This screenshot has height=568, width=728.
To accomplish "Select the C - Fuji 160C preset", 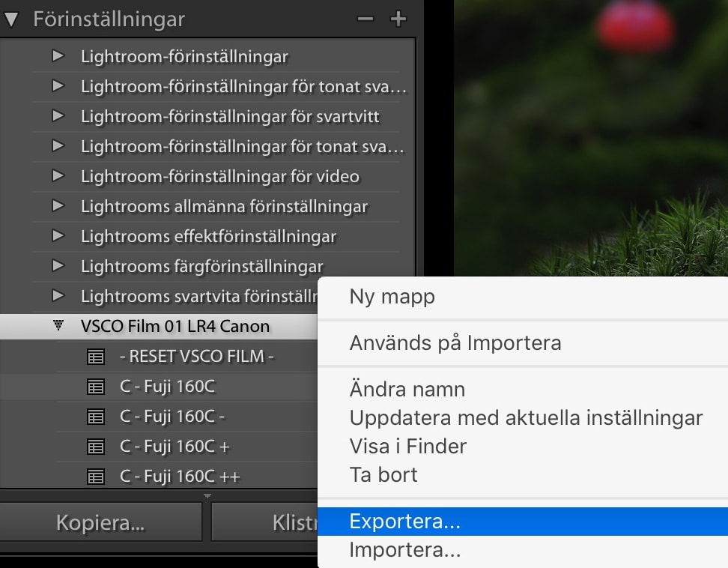I will [168, 387].
